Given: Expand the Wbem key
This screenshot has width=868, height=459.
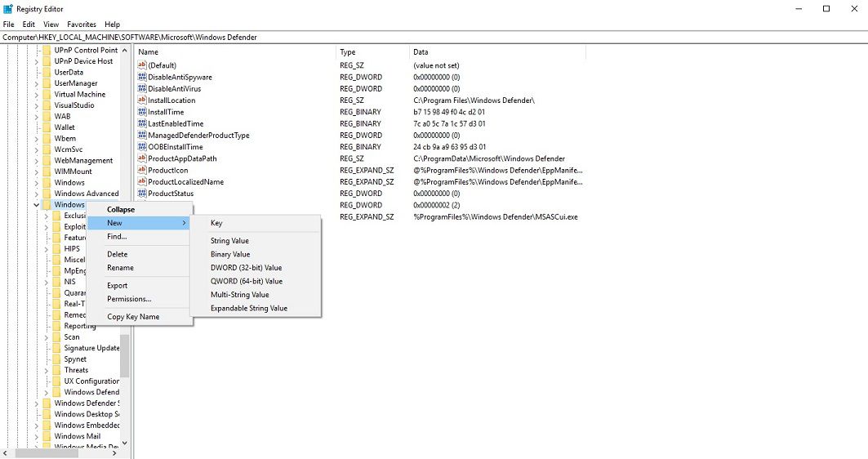Looking at the screenshot, I should (37, 139).
